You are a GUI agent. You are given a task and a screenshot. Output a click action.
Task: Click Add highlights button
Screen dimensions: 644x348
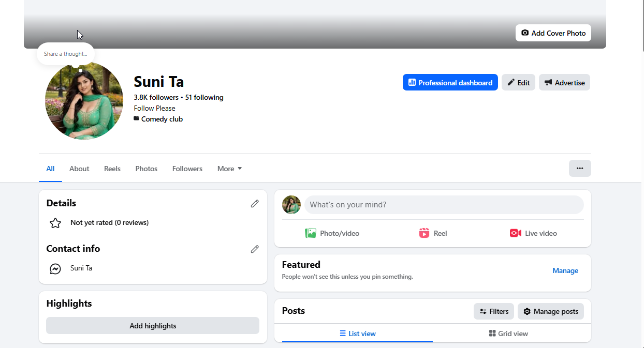[153, 326]
